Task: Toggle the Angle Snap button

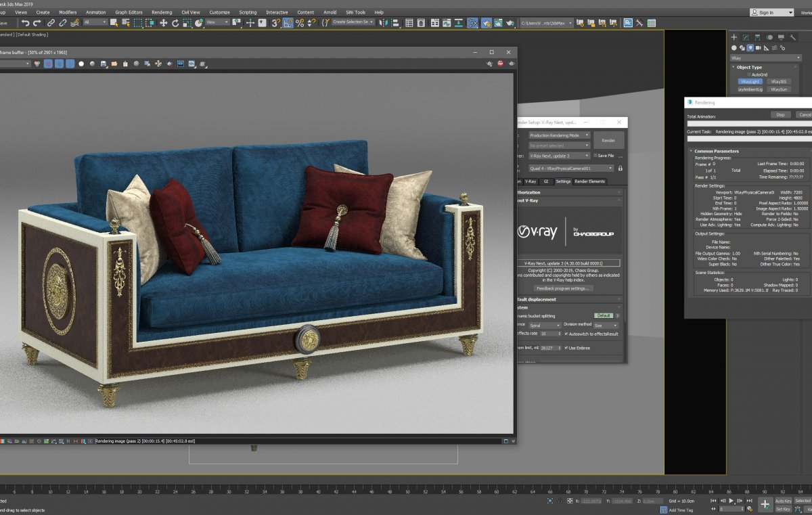Action: point(288,22)
